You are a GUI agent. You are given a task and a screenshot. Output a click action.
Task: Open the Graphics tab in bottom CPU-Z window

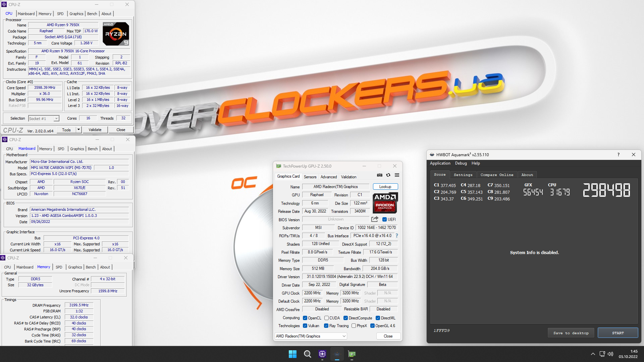(x=75, y=267)
